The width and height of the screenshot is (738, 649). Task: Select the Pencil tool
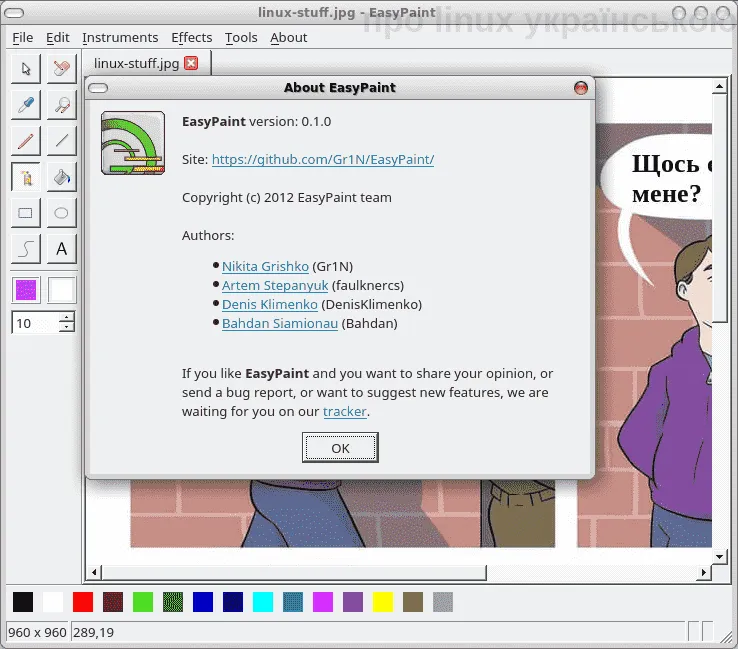click(x=26, y=141)
